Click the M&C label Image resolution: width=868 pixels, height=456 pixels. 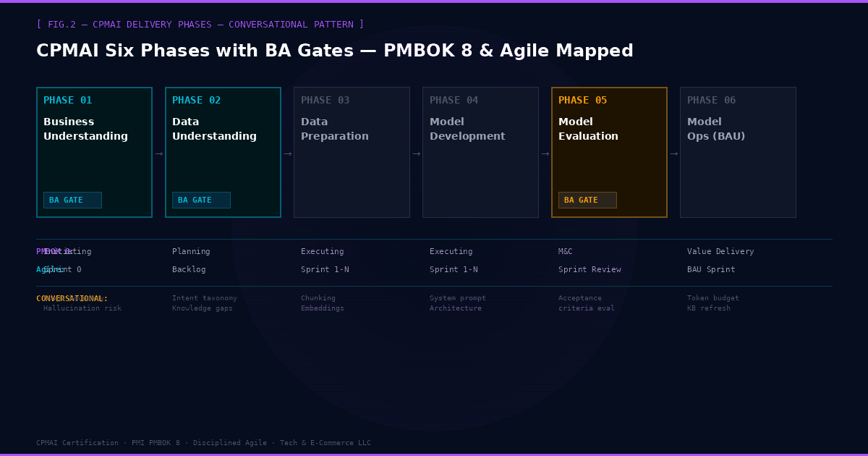[x=566, y=252]
